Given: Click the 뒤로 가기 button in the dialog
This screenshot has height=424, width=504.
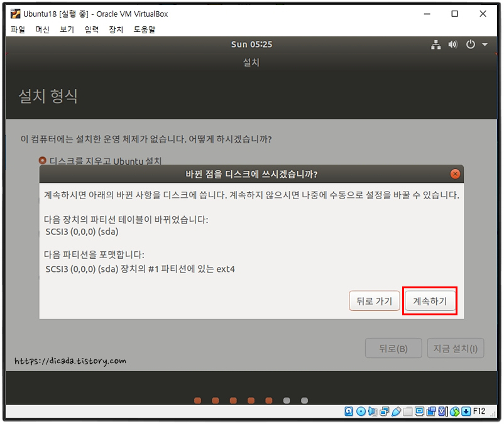Looking at the screenshot, I should [x=374, y=301].
